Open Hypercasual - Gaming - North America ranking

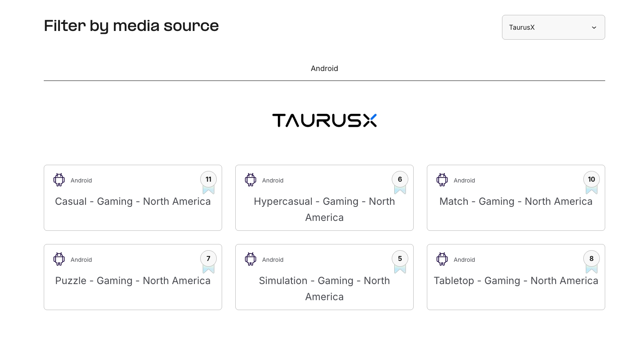(x=324, y=209)
